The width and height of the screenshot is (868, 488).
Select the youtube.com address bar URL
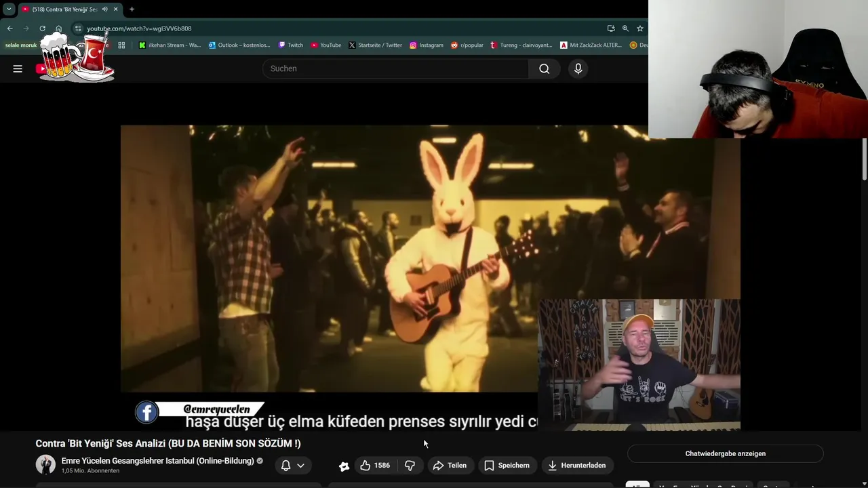point(139,28)
